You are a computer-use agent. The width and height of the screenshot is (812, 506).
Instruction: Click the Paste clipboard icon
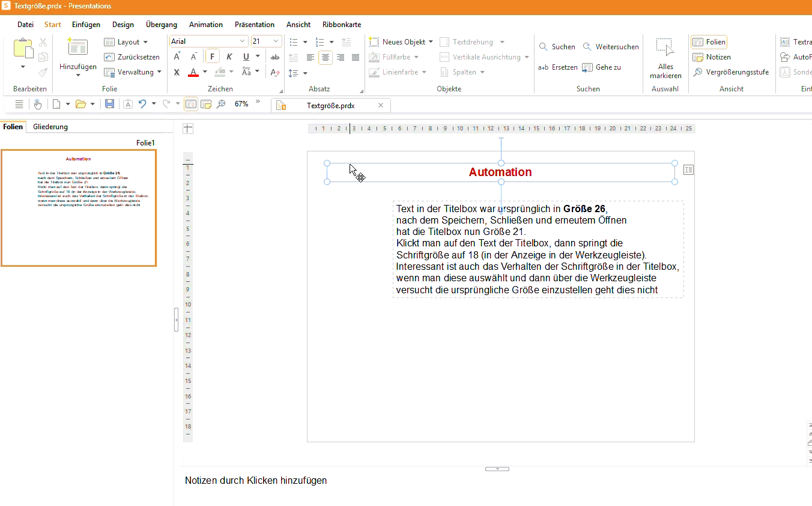(23, 48)
